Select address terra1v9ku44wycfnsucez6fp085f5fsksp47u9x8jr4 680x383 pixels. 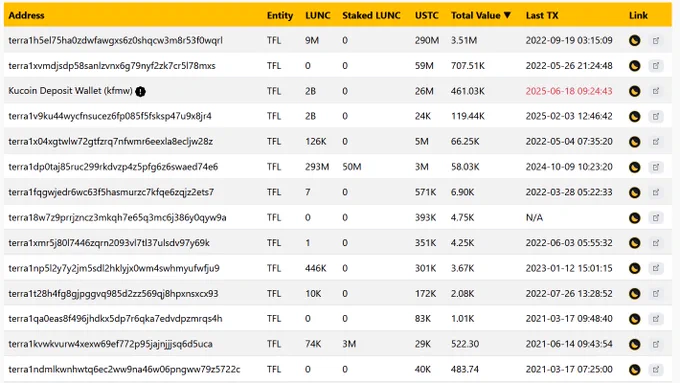pyautogui.click(x=110, y=116)
